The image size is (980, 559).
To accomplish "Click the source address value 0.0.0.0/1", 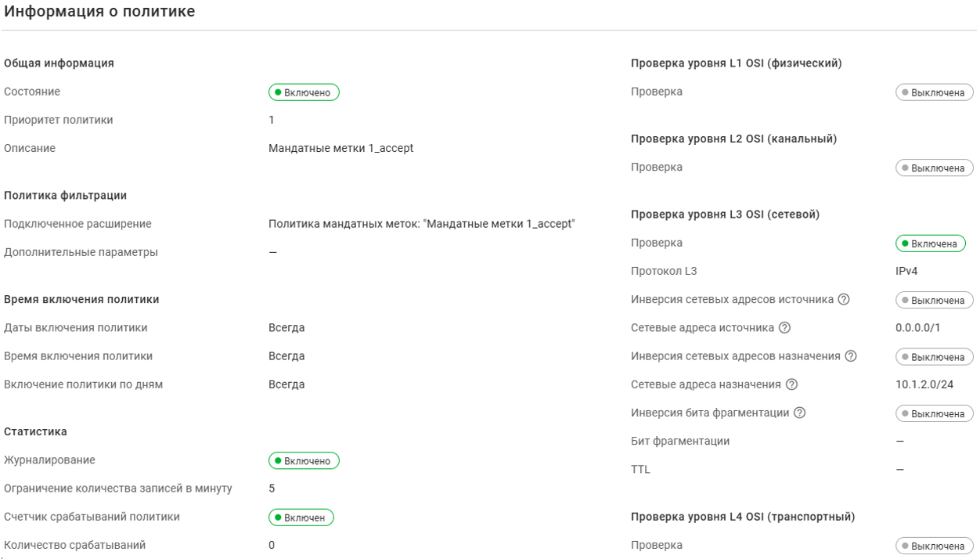I will tap(918, 328).
